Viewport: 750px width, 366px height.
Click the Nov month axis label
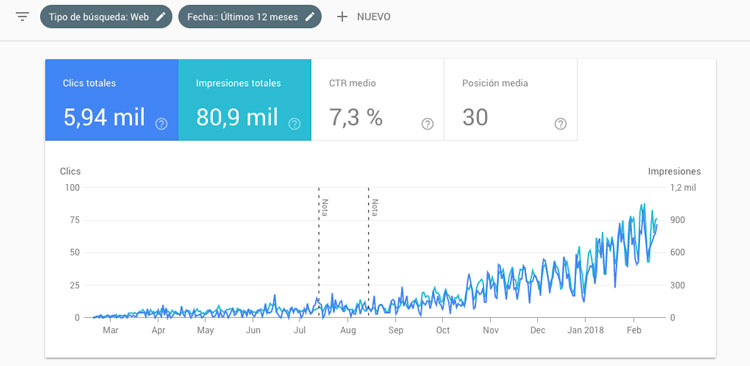tap(490, 330)
